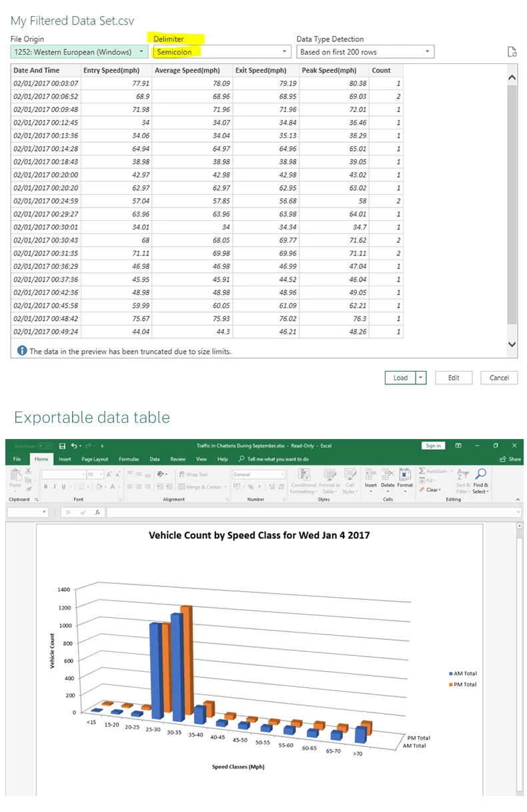Open the Formulas ribbon tab
This screenshot has height=812, width=527.
129,459
